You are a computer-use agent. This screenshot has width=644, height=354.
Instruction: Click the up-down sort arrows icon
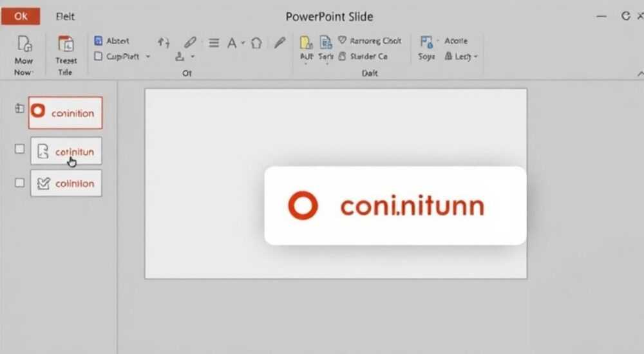click(x=164, y=42)
